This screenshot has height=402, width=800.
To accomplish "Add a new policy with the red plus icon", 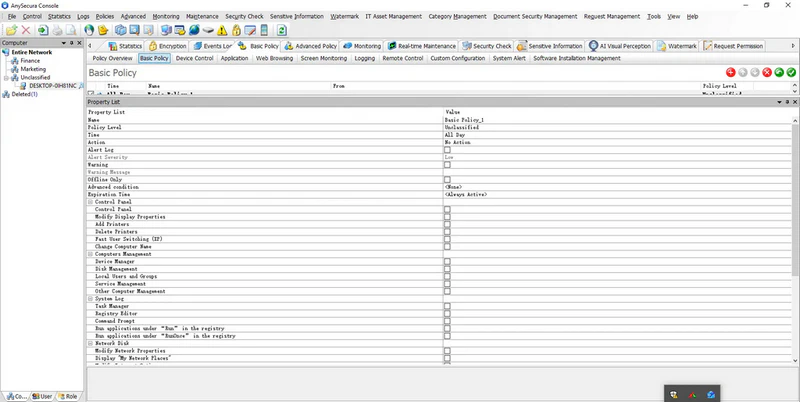I will pyautogui.click(x=731, y=72).
